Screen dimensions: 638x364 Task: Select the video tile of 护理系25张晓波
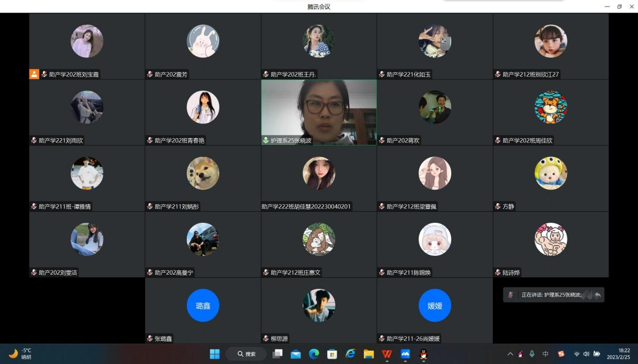coord(319,111)
